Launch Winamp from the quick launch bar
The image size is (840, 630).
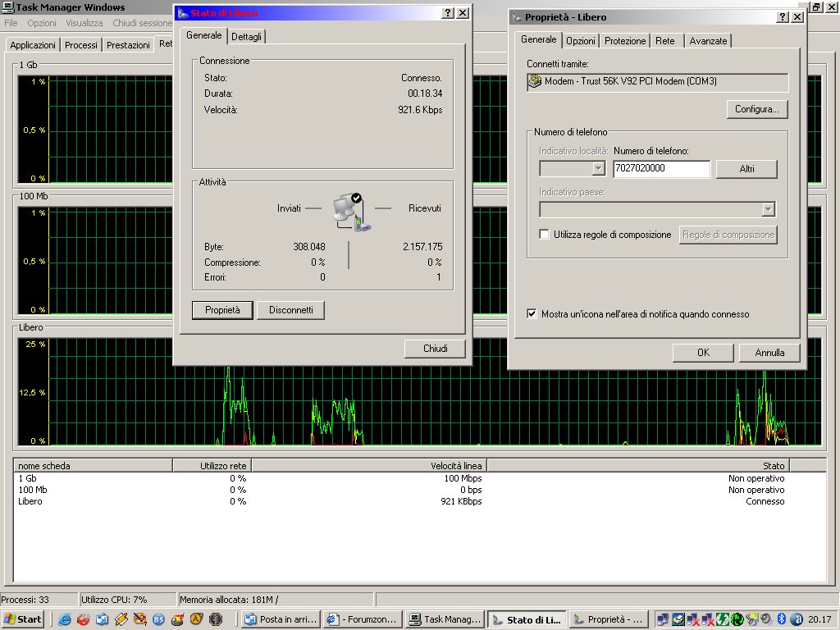[121, 619]
